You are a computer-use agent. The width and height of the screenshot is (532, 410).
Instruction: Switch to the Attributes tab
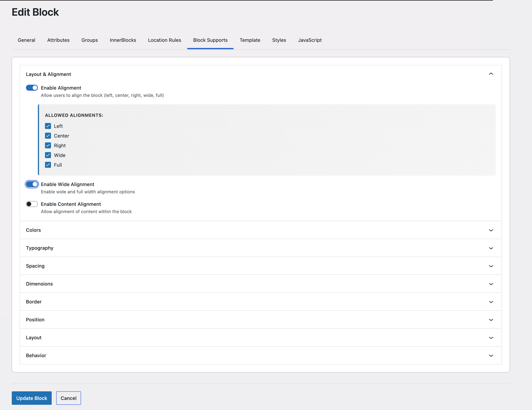[x=58, y=40]
